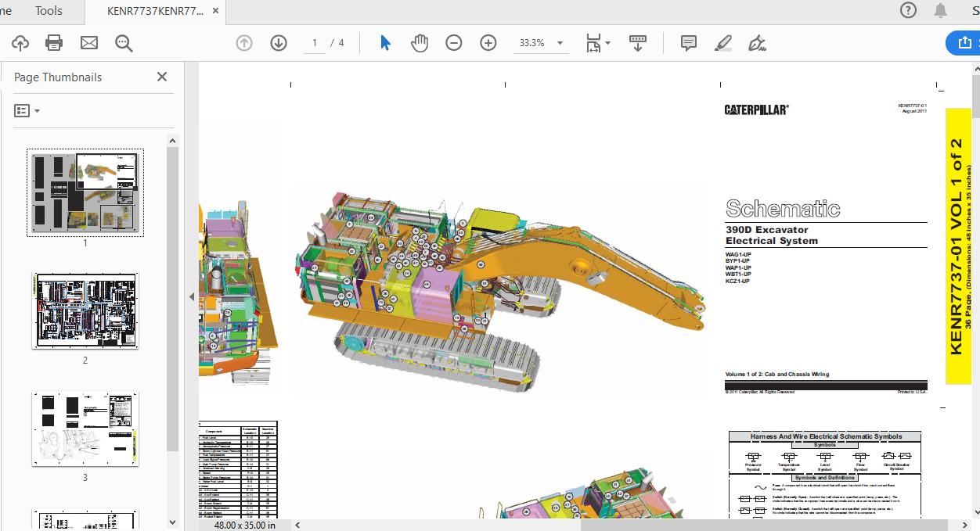Activate the selection arrow tool
This screenshot has width=980, height=531.
pos(385,43)
